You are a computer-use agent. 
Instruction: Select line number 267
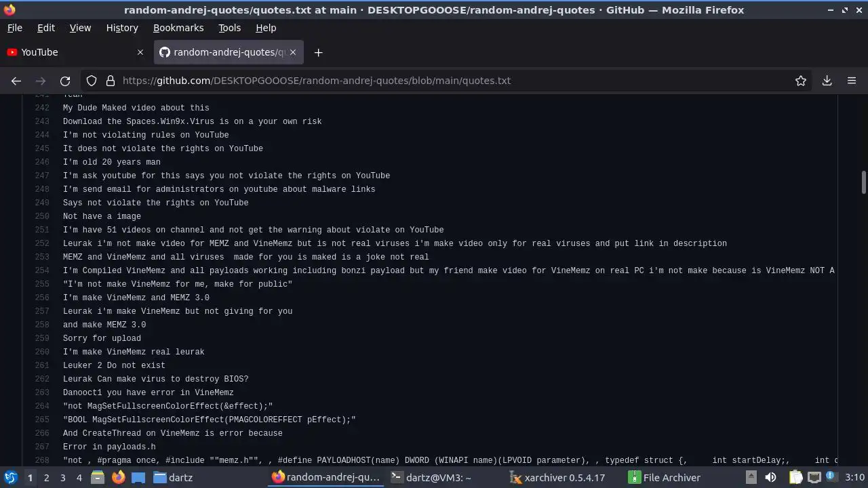[x=42, y=447]
